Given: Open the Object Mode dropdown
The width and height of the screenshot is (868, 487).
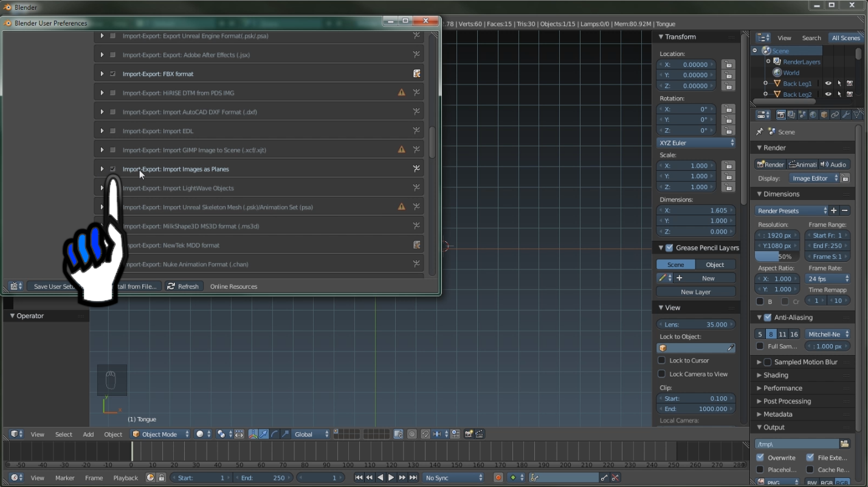Looking at the screenshot, I should click(160, 434).
